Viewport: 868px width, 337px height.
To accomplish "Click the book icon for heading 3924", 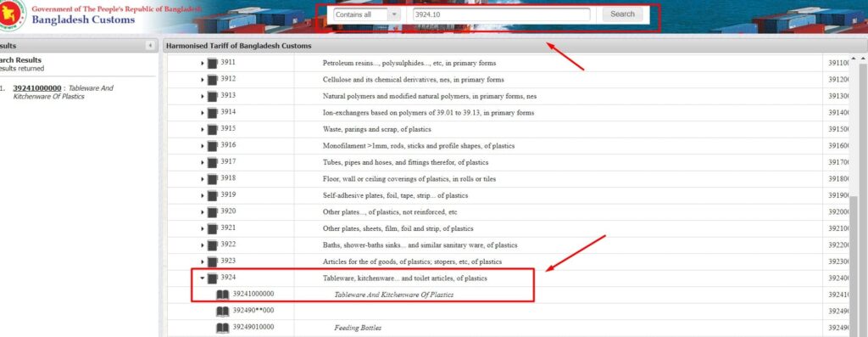I will pyautogui.click(x=213, y=278).
